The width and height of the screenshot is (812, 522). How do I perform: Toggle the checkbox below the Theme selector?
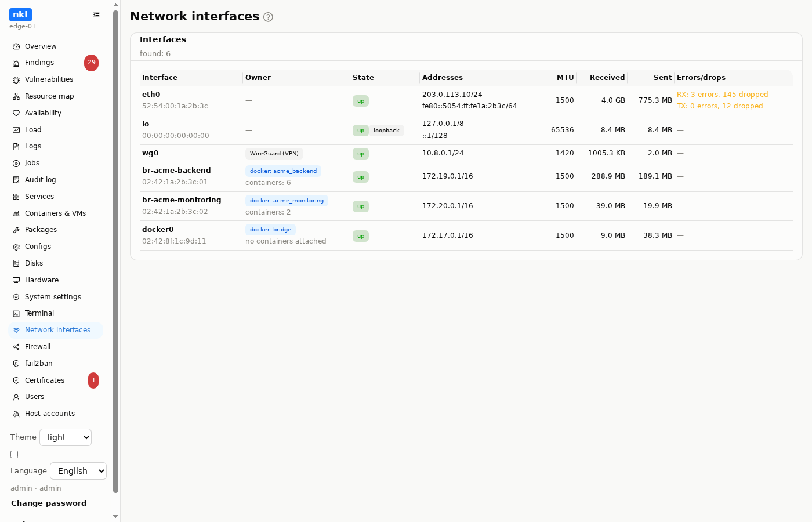14,455
